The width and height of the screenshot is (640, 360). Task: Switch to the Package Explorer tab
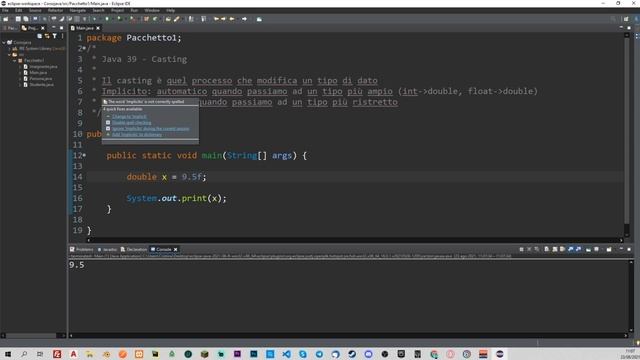pos(10,28)
